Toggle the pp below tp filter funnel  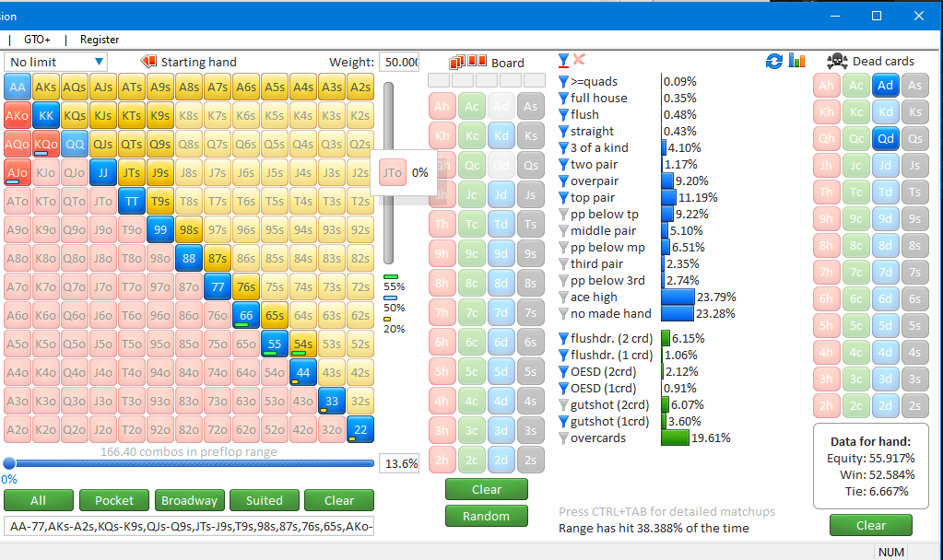click(563, 215)
